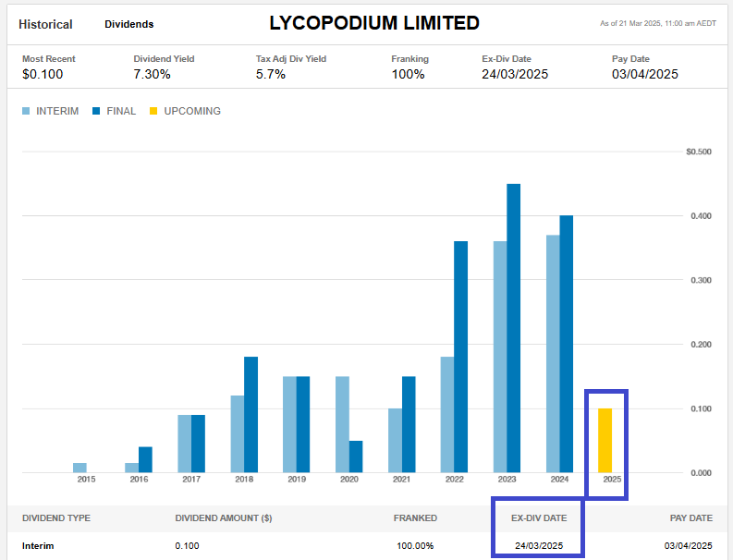The width and height of the screenshot is (733, 560).
Task: Open the Dividends tab
Action: [129, 24]
